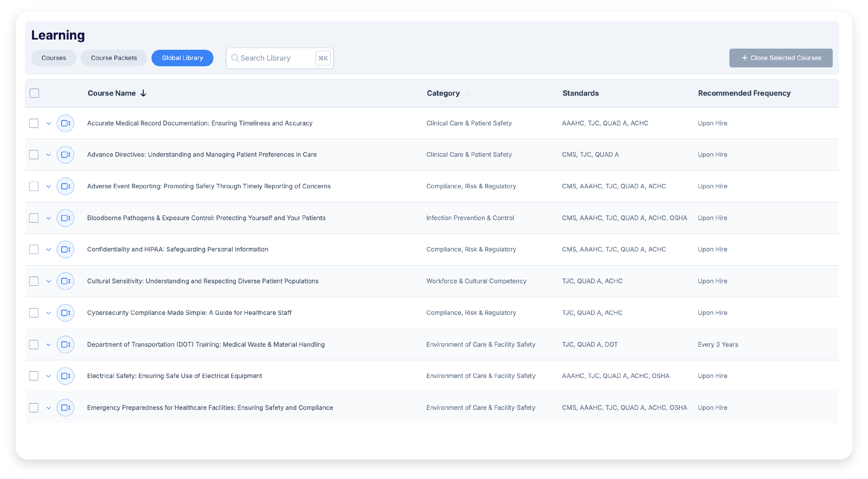This screenshot has width=868, height=479.
Task: Expand Cultural Sensitivity course details chevron
Action: click(48, 281)
